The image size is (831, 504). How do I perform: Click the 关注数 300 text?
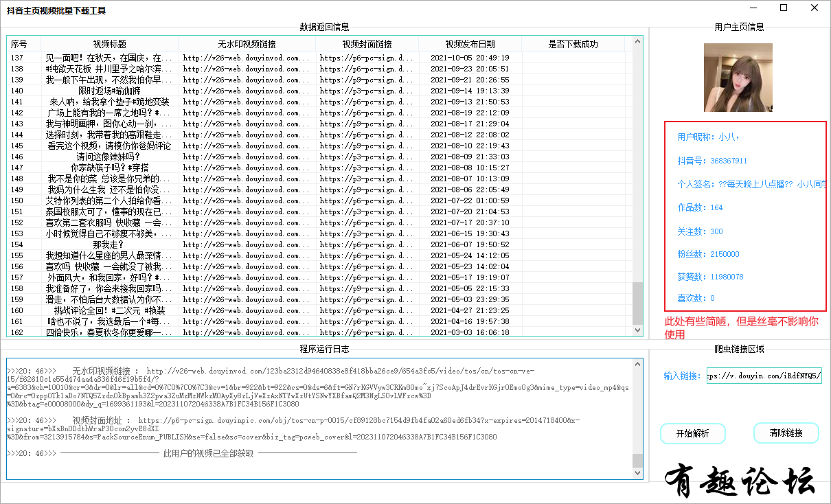coord(700,231)
